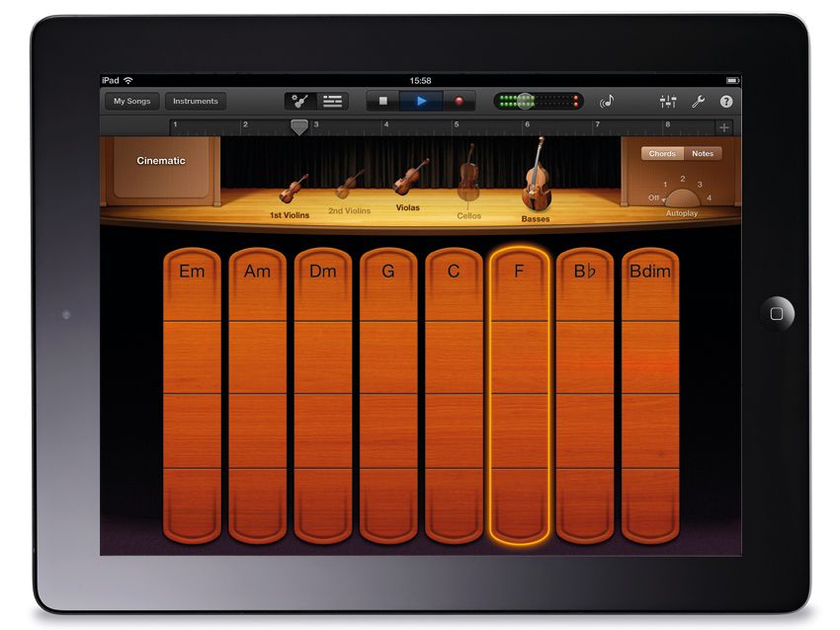Open GarageBand help with the question mark
Viewport: 840px width, 630px height.
[724, 100]
